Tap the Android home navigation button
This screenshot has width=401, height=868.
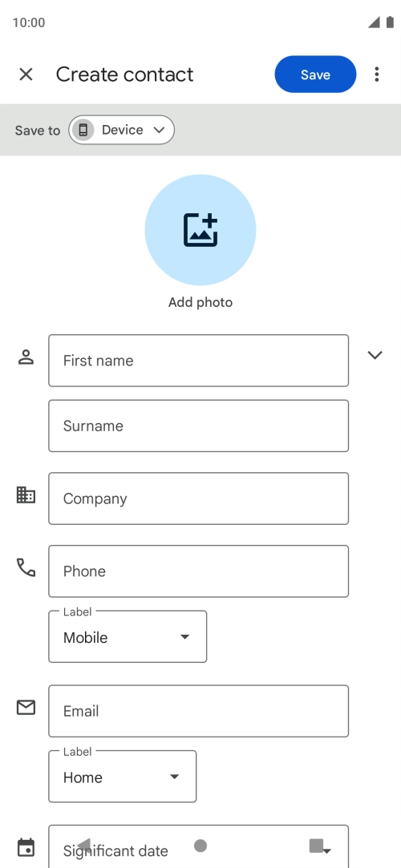click(200, 846)
